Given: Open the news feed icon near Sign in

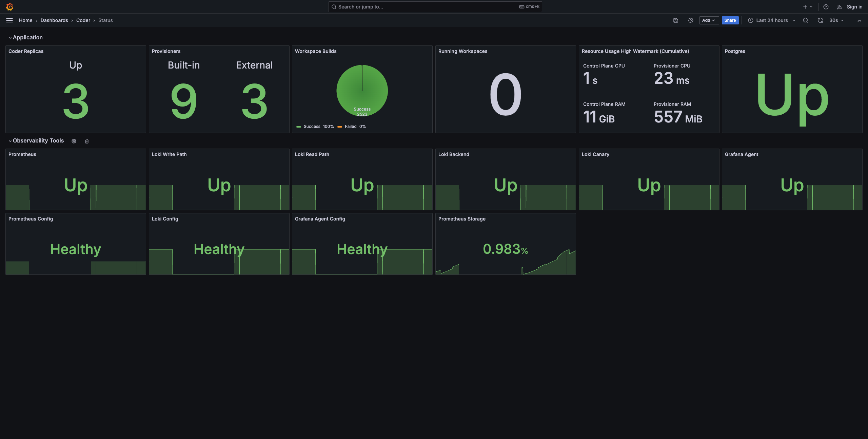Looking at the screenshot, I should click(x=839, y=7).
